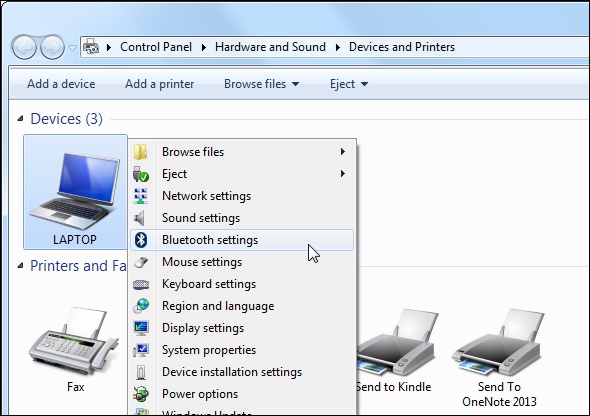Click the Printers and Faxes group heading text

pos(78,266)
